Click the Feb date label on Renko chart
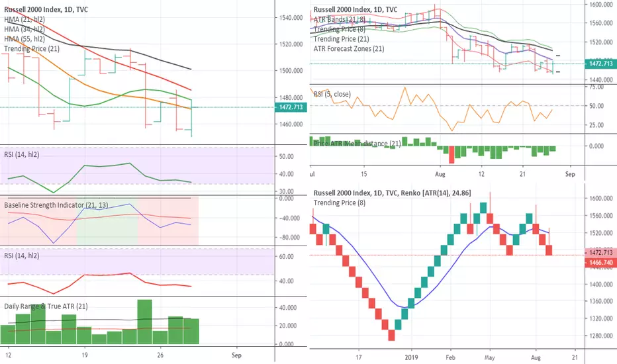The image size is (617, 364). click(451, 357)
